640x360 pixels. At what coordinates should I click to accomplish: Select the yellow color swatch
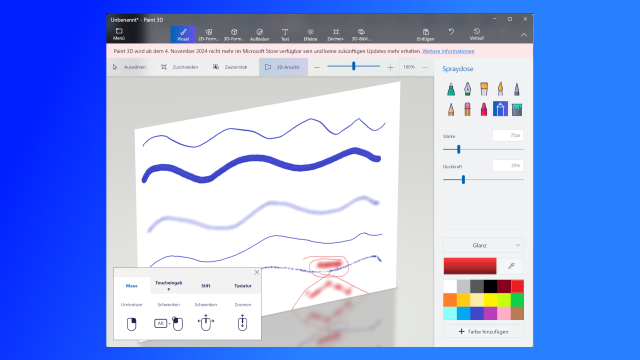pos(490,300)
